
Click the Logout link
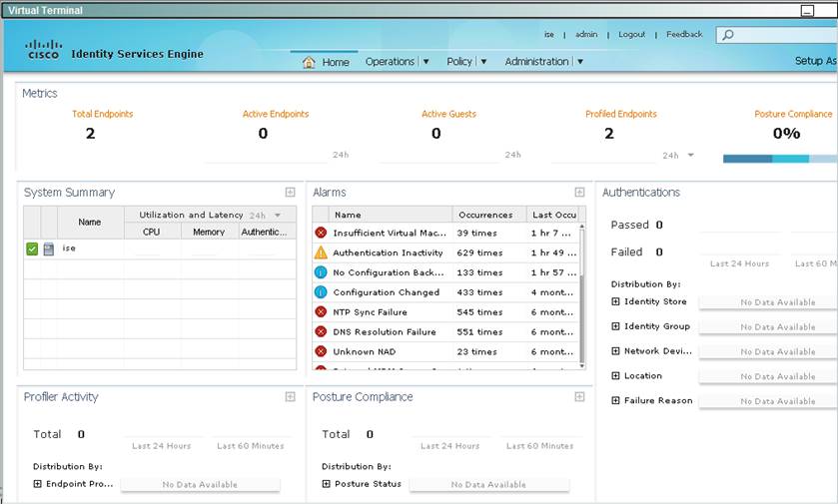click(631, 34)
